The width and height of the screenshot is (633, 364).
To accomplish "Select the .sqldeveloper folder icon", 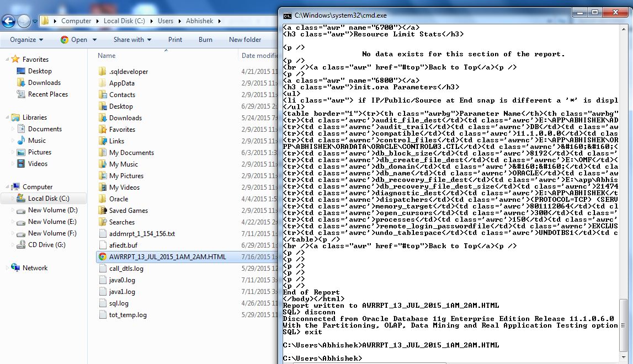I will [x=103, y=72].
